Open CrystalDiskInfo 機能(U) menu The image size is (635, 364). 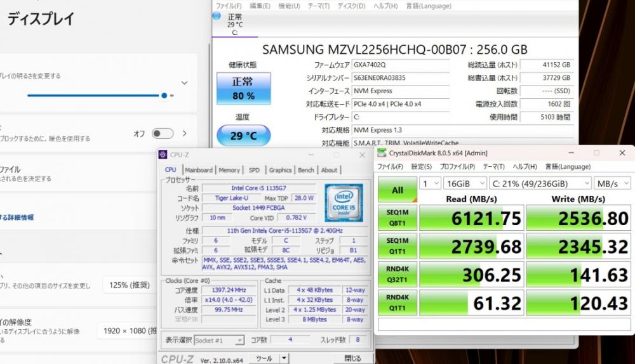point(289,6)
